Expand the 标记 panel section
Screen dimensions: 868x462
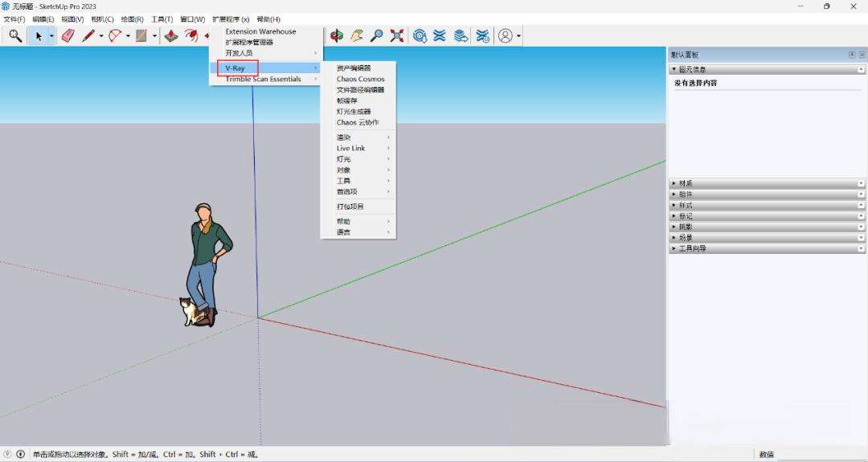767,216
